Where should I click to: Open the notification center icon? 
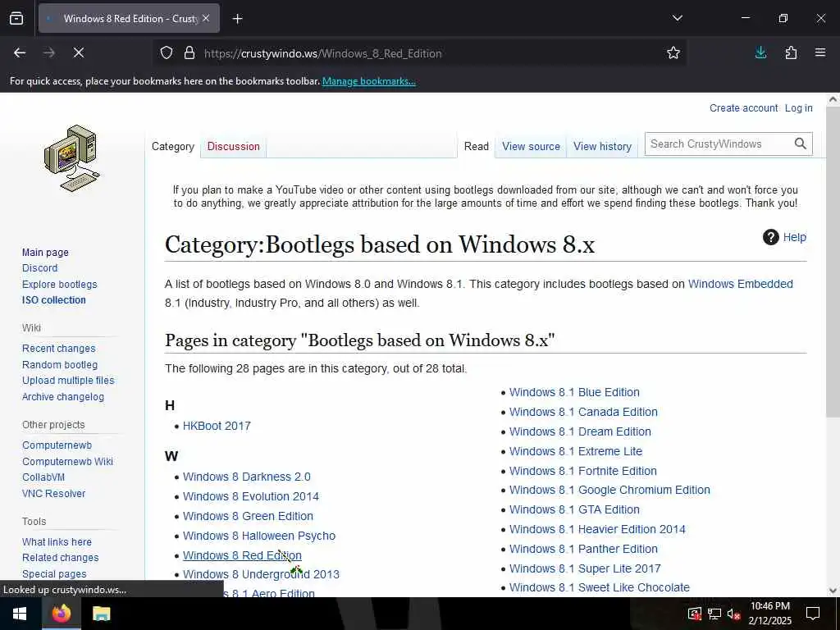tap(813, 614)
